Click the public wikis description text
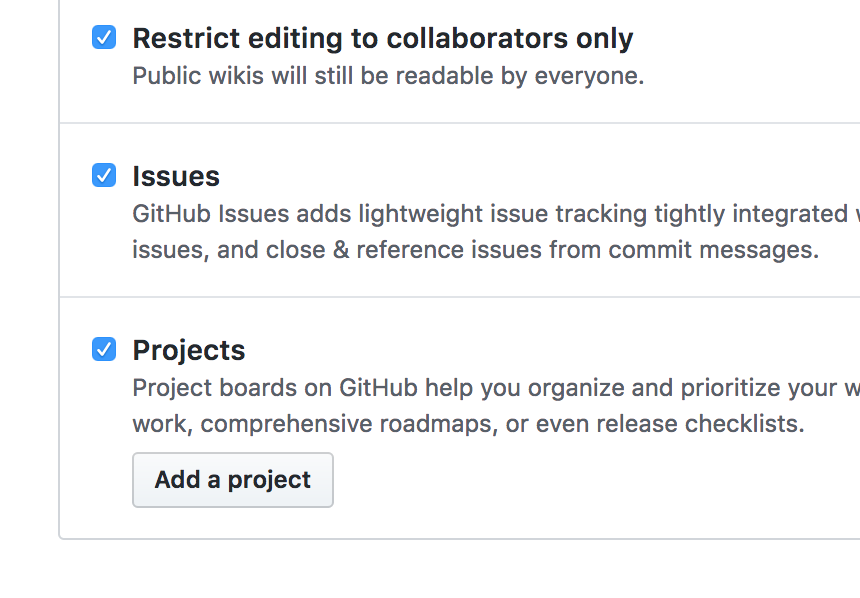Viewport: 860px width, 598px height. click(x=390, y=75)
